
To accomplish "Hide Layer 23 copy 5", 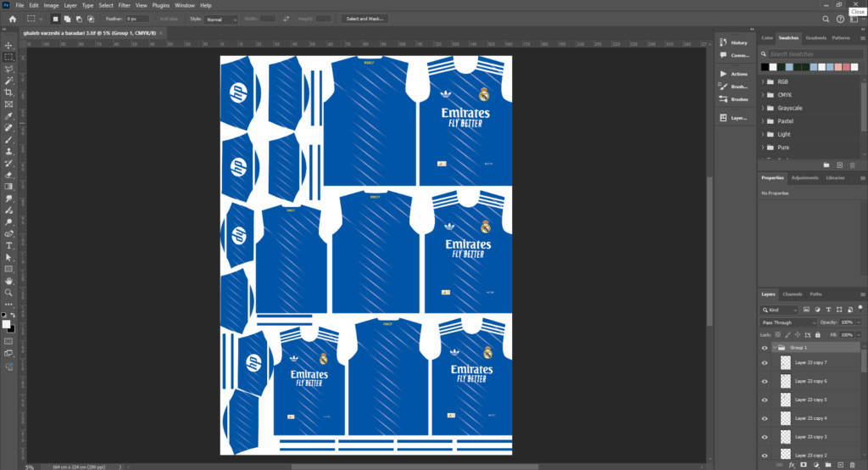I will [765, 400].
